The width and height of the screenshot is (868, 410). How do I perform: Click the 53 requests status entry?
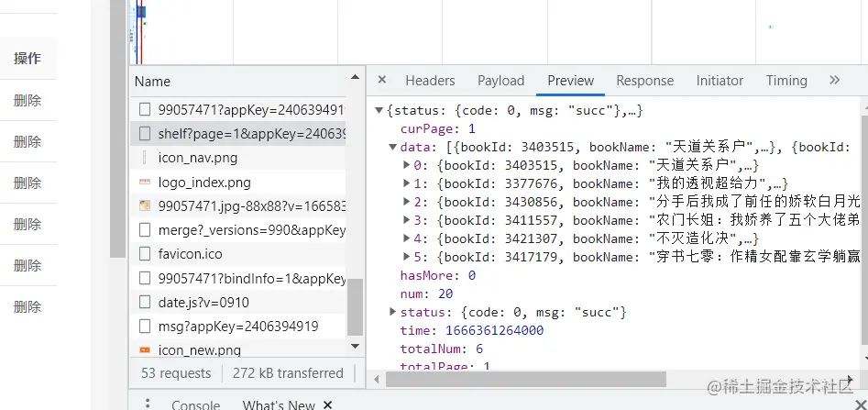pos(176,373)
